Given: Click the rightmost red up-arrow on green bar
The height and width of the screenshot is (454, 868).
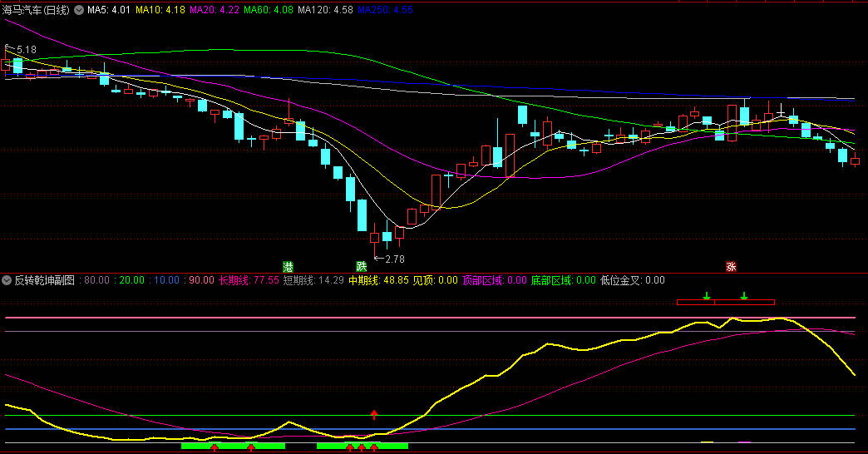Looking at the screenshot, I should coord(374,448).
